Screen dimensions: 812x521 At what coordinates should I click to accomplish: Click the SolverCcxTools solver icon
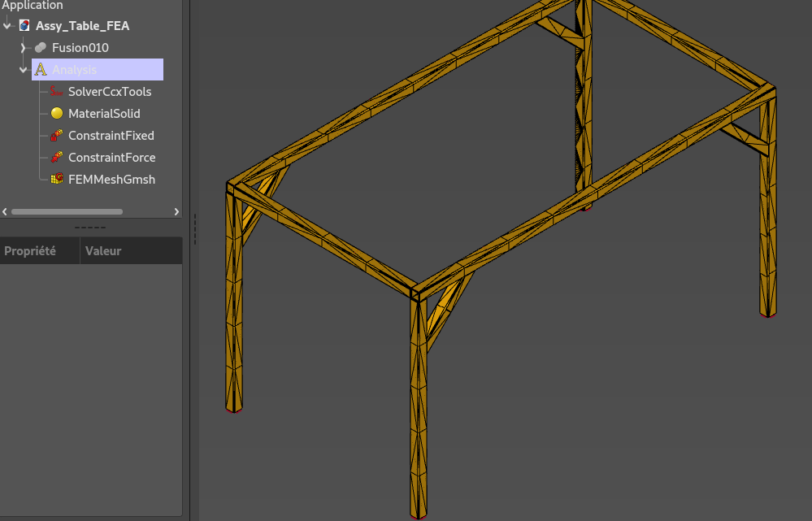point(56,92)
